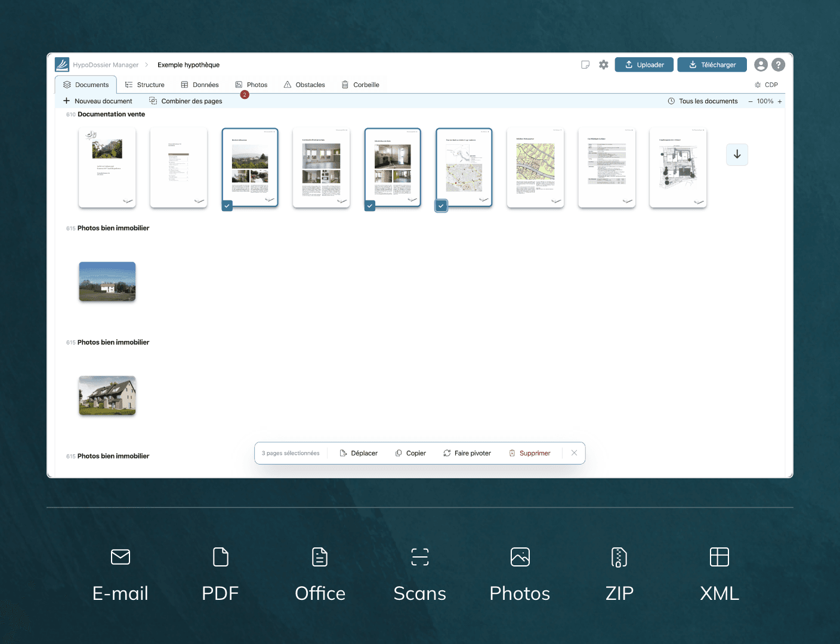This screenshot has width=840, height=644.
Task: Open the Exemple hypothèque breadcrumb
Action: coord(189,65)
